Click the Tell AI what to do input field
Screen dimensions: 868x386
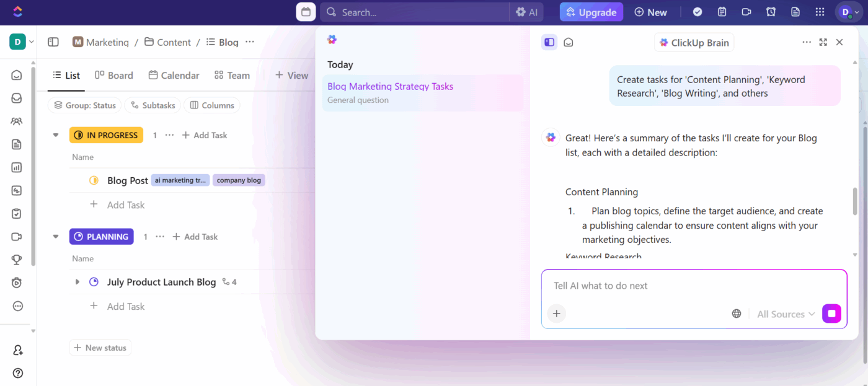tap(682, 286)
